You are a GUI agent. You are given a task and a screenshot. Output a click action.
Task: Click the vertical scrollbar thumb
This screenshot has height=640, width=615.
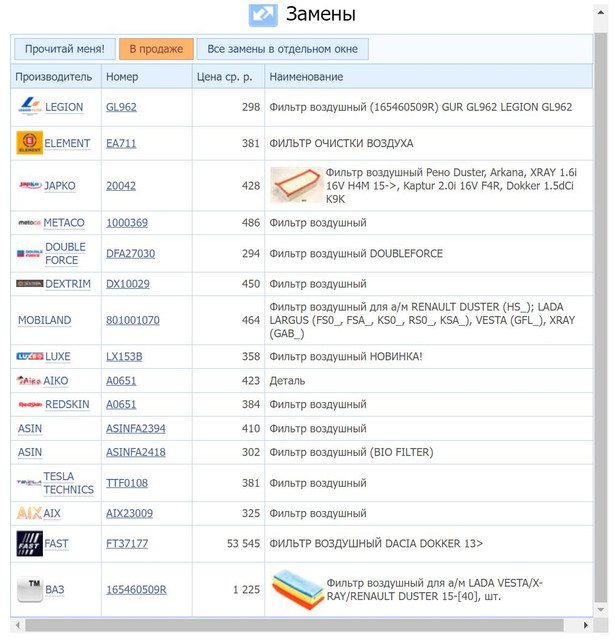click(601, 318)
